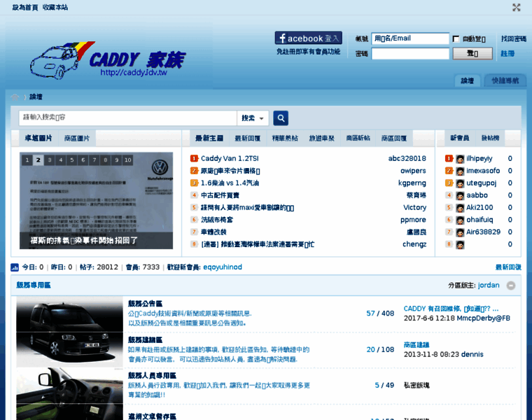Open the thread 洗絨布椅套

[x=217, y=220]
